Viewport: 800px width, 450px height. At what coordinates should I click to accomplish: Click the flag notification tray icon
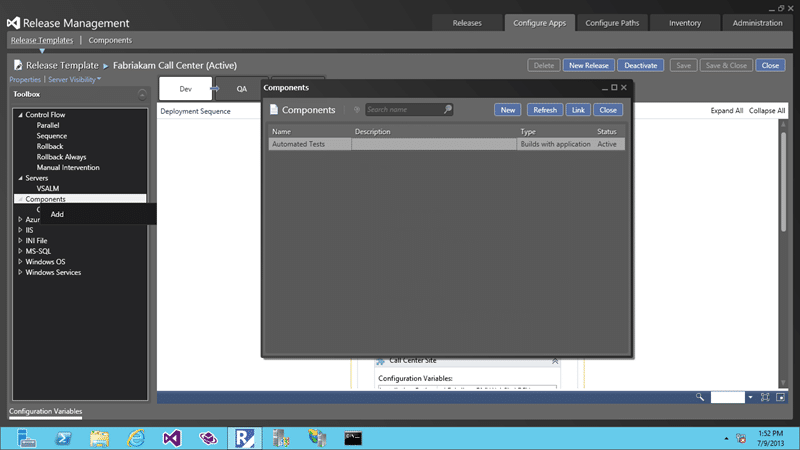pyautogui.click(x=741, y=438)
